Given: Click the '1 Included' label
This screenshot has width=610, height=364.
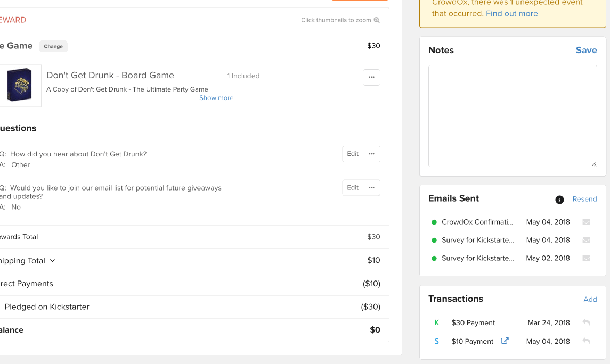Looking at the screenshot, I should pos(243,76).
